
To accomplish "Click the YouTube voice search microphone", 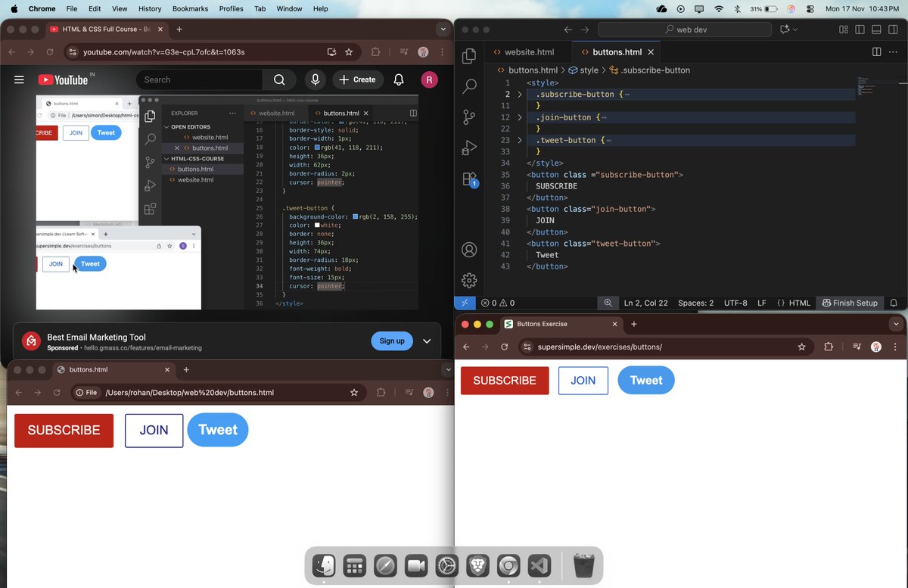I will (x=315, y=79).
